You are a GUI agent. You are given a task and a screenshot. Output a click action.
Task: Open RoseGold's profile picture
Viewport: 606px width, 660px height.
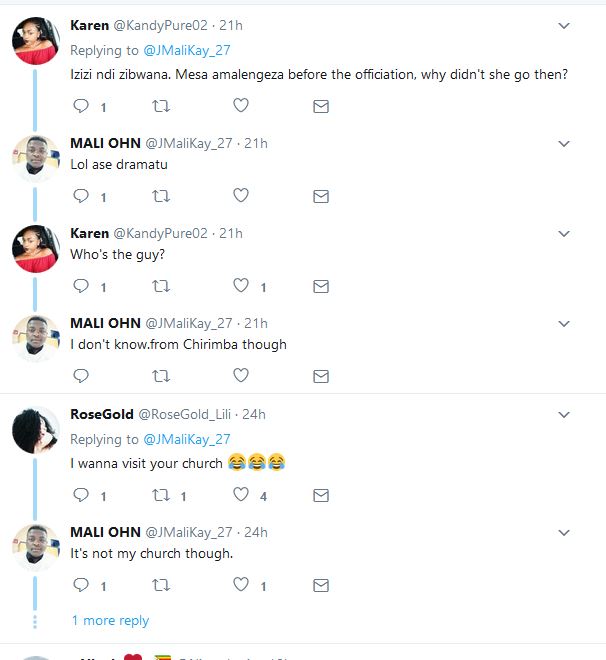[36, 431]
